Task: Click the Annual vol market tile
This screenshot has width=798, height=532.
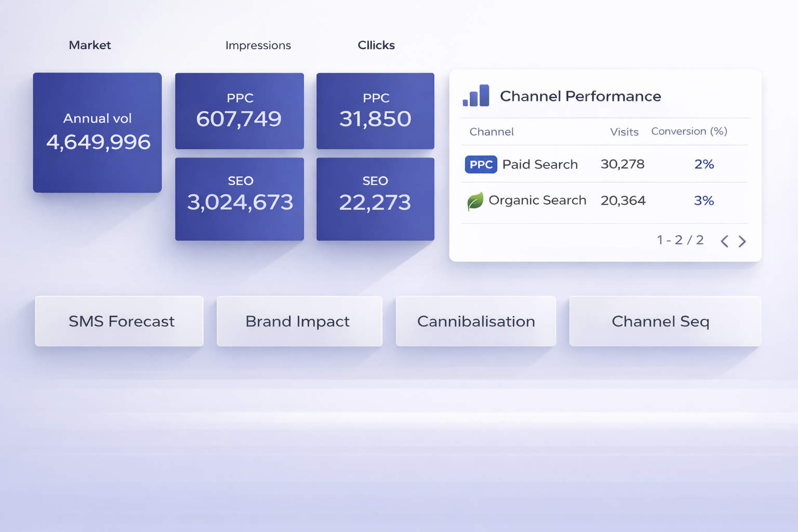Action: 97,132
